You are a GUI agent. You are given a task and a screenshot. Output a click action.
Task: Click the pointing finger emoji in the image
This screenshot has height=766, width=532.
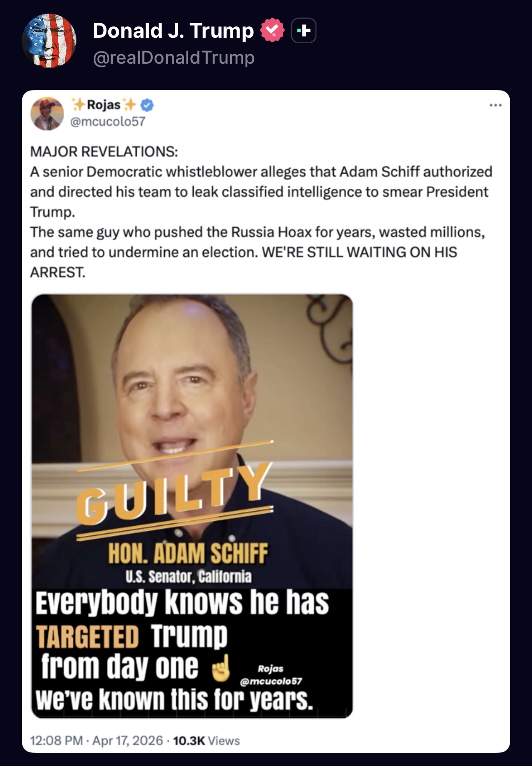pos(221,668)
